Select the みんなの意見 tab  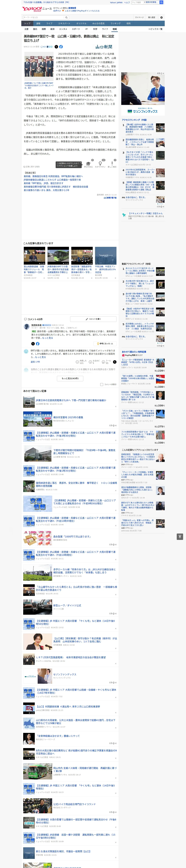[x=99, y=24]
